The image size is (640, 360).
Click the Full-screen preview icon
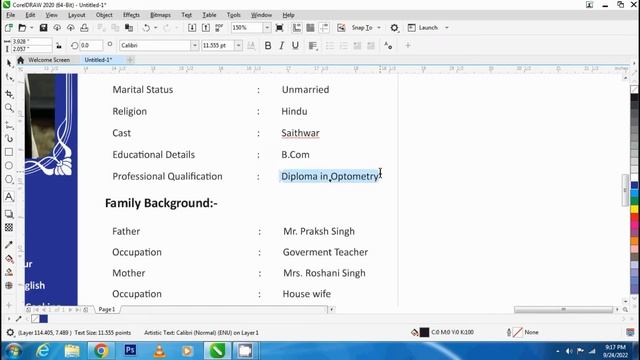click(279, 28)
